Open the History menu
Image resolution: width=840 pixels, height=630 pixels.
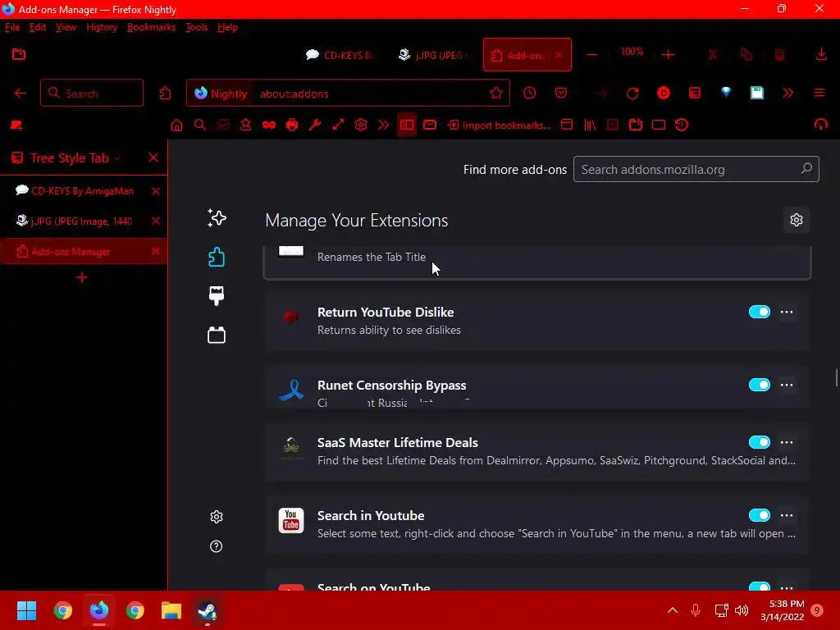point(102,27)
